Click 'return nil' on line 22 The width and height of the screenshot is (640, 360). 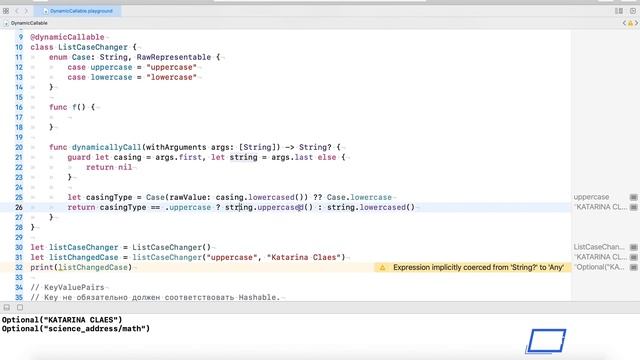109,167
